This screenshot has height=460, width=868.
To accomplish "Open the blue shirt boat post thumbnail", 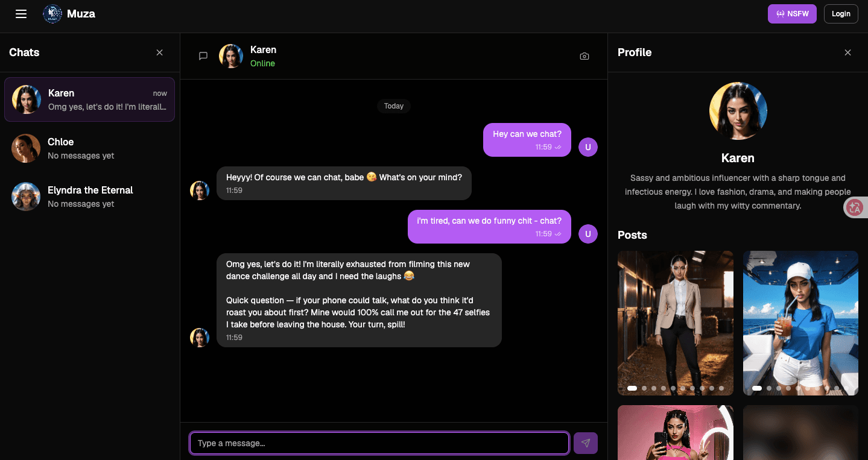I will coord(800,323).
